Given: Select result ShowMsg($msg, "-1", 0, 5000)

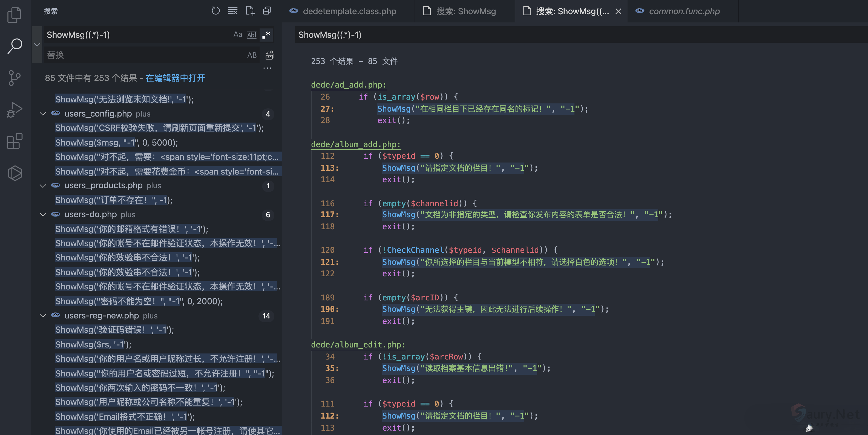Looking at the screenshot, I should [x=117, y=143].
